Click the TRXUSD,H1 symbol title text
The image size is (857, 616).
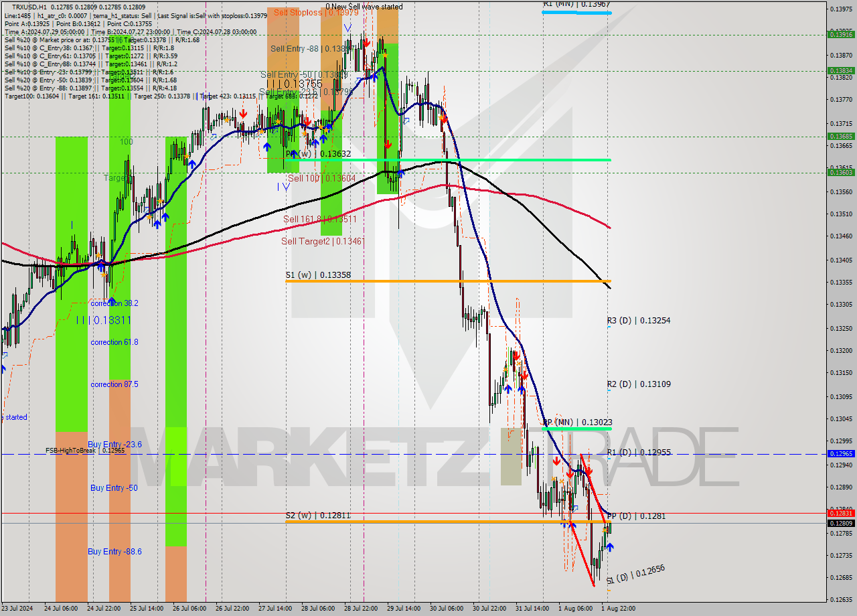(30, 6)
